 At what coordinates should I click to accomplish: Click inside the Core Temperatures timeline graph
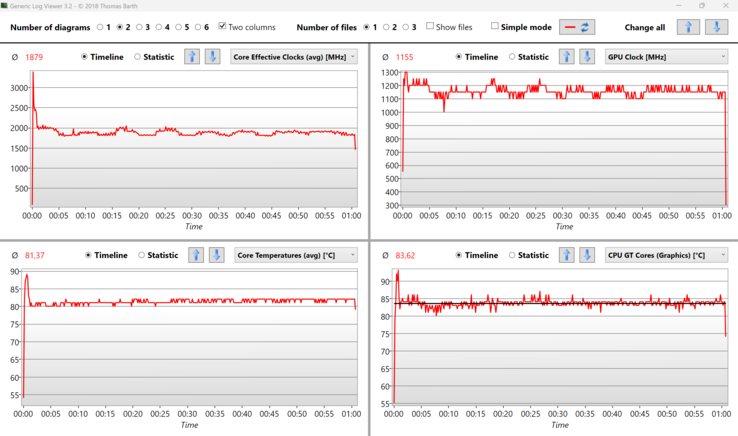[190, 350]
